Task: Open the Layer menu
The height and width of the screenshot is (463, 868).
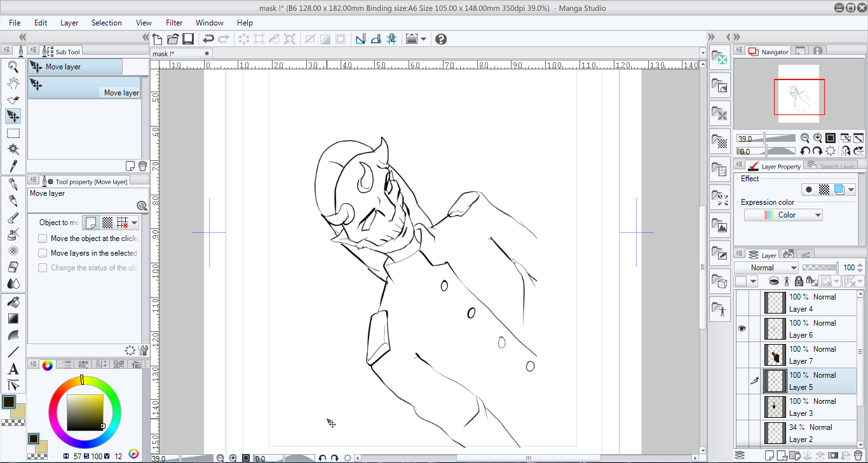Action: point(69,23)
